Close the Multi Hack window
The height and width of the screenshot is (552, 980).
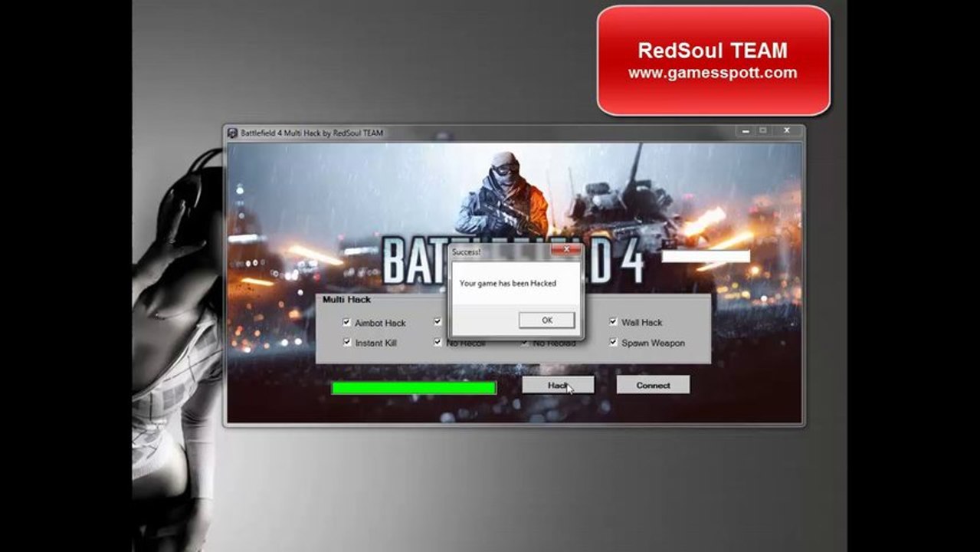coord(785,132)
